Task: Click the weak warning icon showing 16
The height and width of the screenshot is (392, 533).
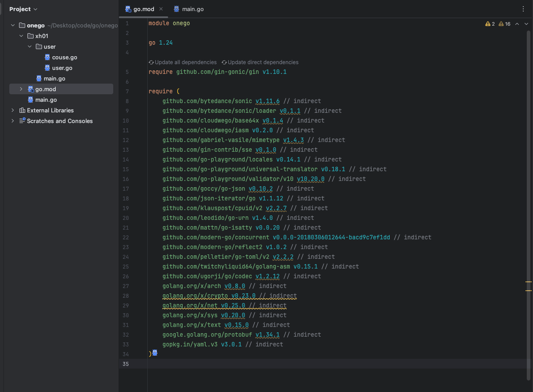Action: coord(502,24)
